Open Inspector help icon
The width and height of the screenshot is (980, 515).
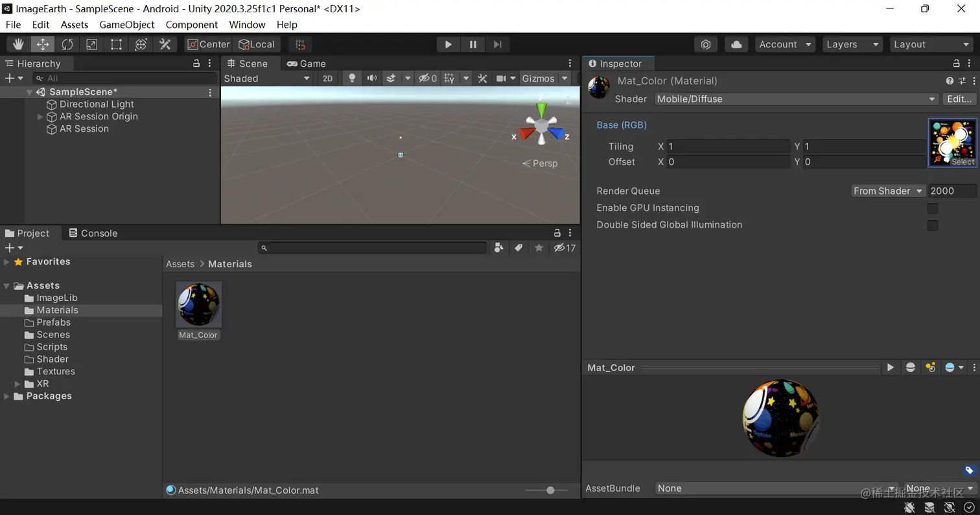950,81
